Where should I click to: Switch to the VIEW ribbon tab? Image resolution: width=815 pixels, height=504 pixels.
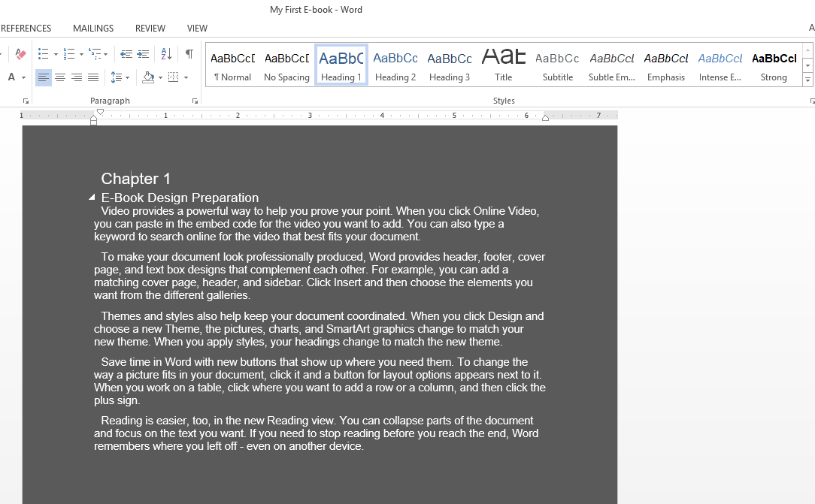point(197,29)
